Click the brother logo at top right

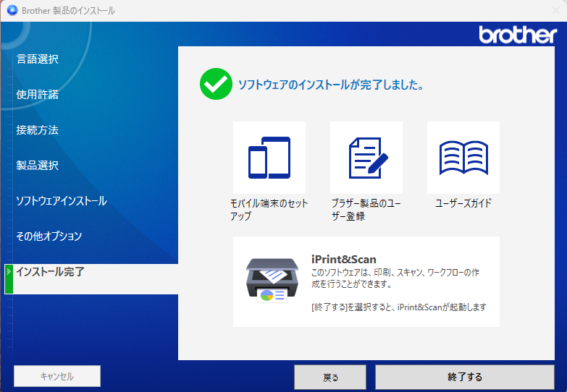(x=518, y=35)
